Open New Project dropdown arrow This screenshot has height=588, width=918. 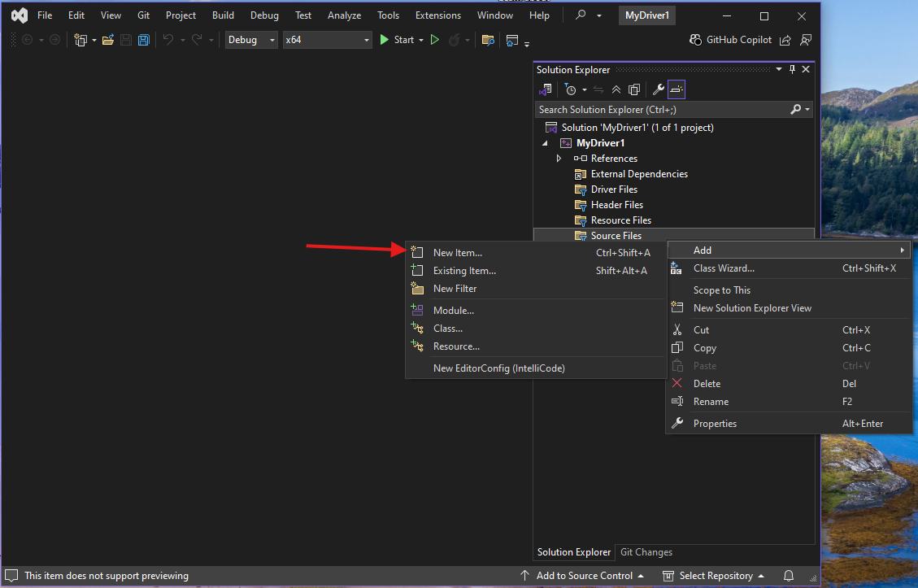(94, 40)
